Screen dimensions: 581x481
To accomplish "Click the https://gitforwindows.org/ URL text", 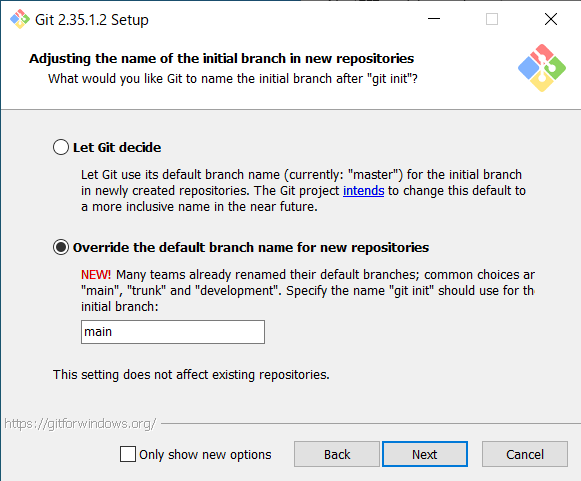I will pos(80,423).
